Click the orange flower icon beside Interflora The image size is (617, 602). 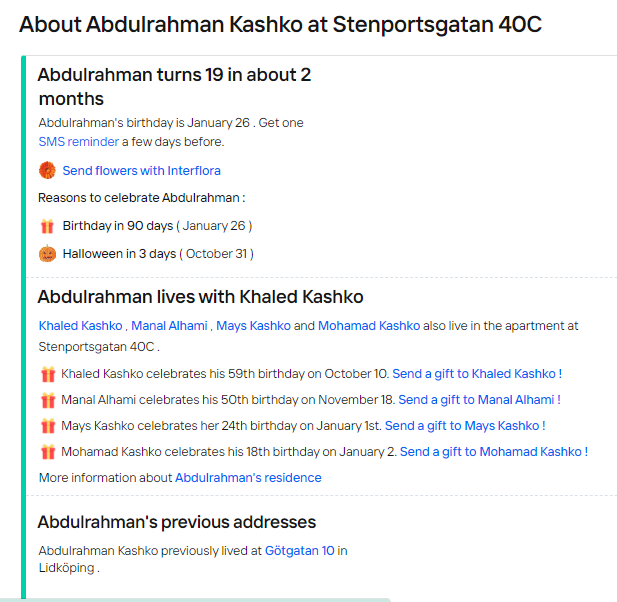pos(47,170)
